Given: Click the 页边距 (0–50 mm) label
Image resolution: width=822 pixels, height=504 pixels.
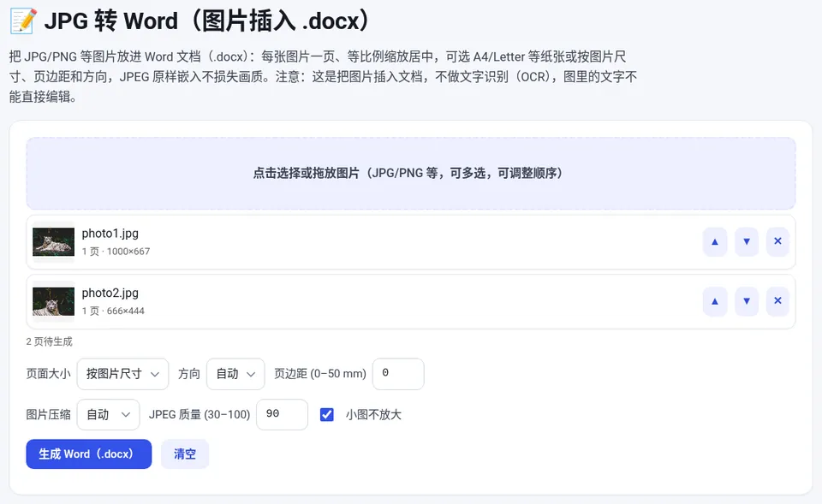Looking at the screenshot, I should tap(320, 374).
